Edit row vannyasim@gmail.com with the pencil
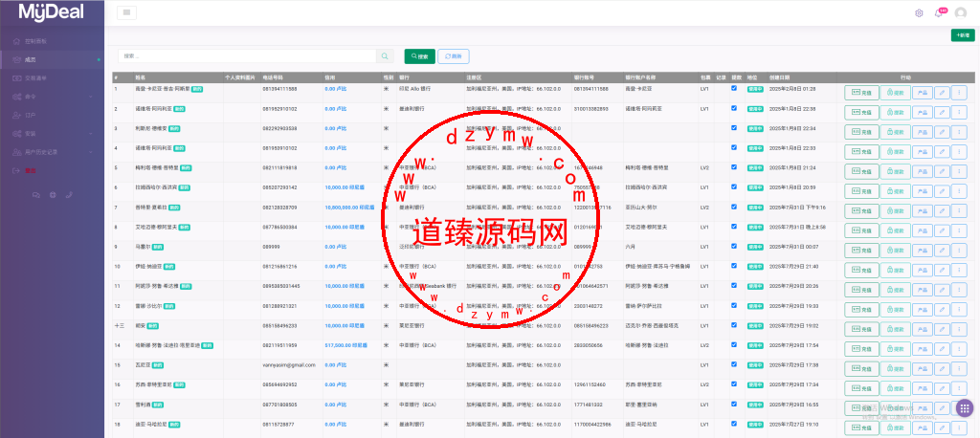980x438 pixels. pyautogui.click(x=942, y=368)
